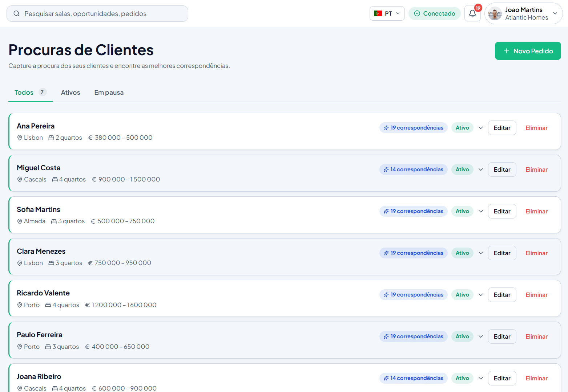Expand Ricardo Valente's Ativo status chevron
The height and width of the screenshot is (392, 568).
[481, 295]
